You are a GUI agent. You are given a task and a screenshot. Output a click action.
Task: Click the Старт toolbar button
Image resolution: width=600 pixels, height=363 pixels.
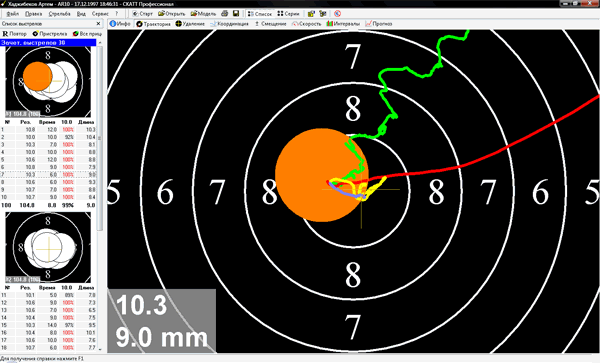tap(142, 13)
